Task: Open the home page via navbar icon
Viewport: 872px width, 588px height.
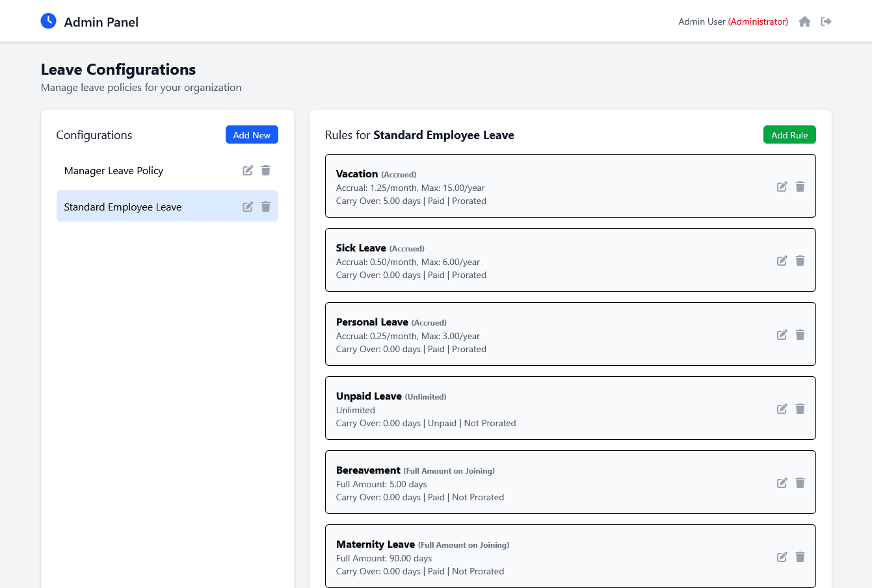Action: point(804,21)
